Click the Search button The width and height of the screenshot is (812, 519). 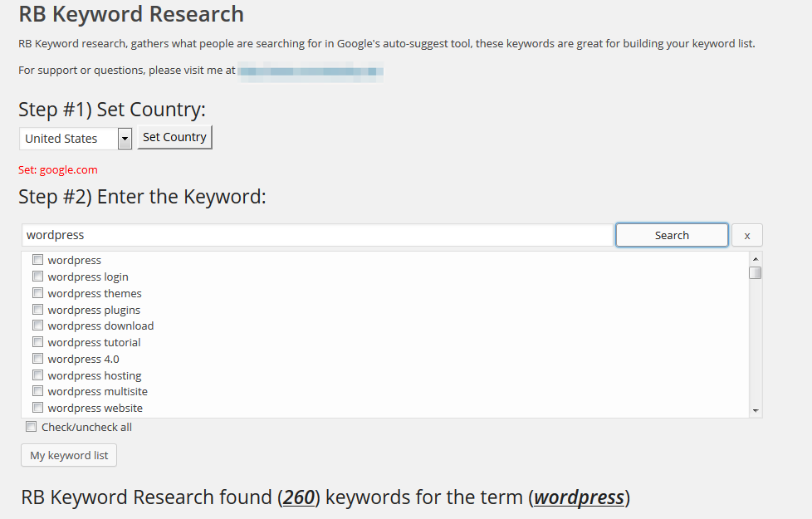click(x=672, y=235)
